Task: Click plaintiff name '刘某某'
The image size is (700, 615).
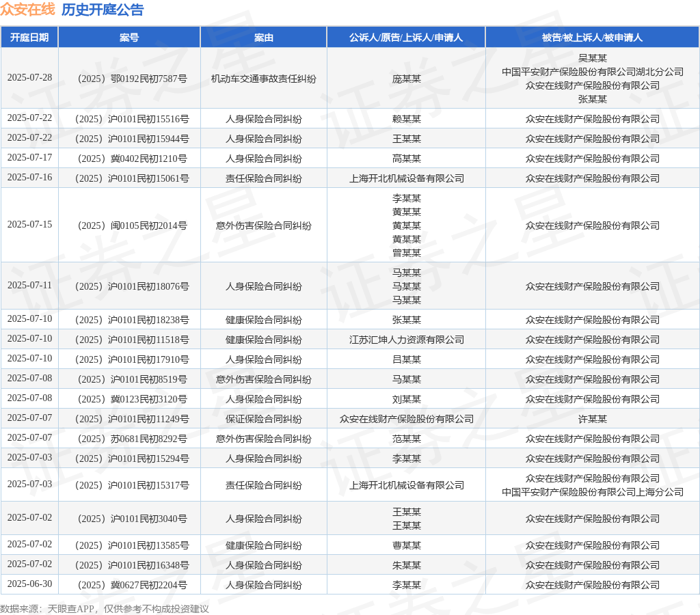Action: click(x=406, y=400)
